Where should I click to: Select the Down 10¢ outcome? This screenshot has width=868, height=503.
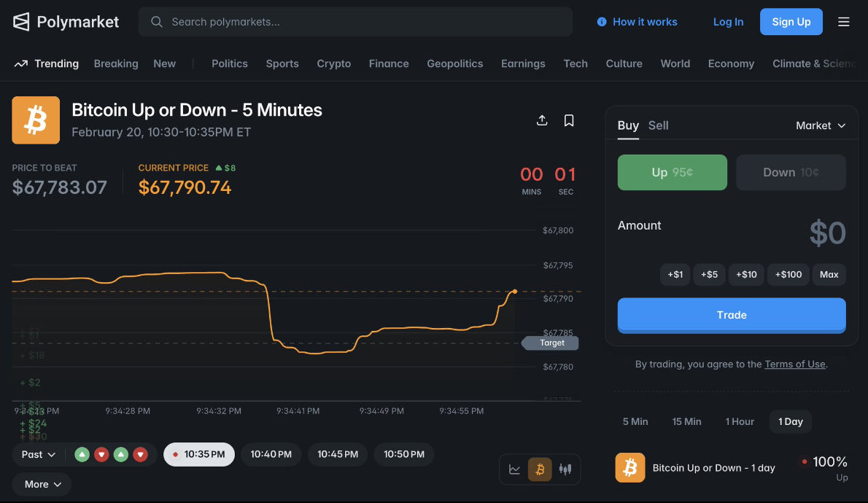coord(791,172)
